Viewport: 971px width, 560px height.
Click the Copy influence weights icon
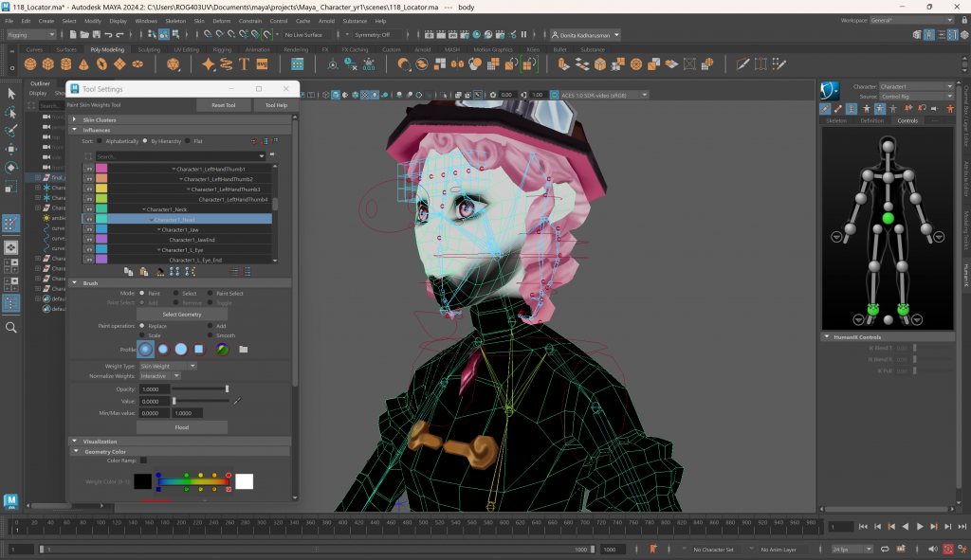click(x=129, y=272)
